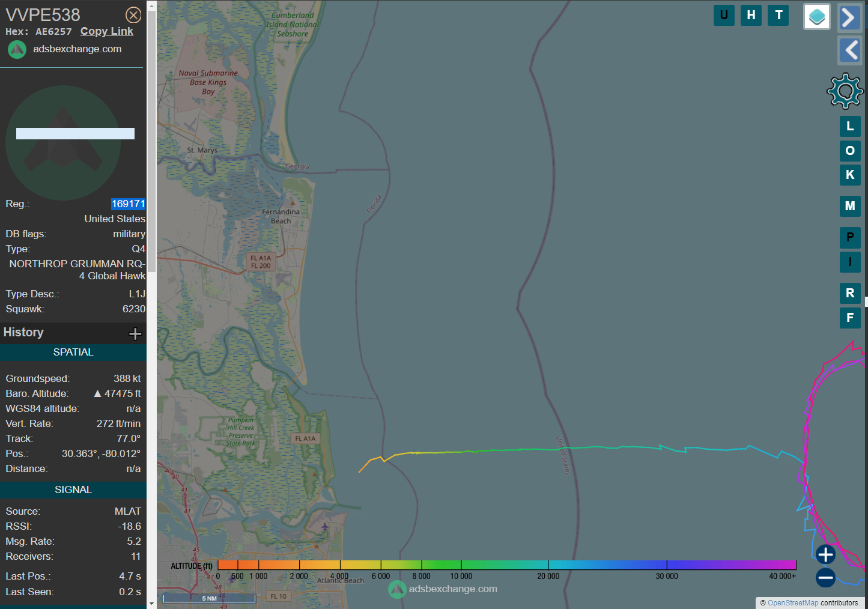Toggle the I map option button
Image resolution: width=868 pixels, height=609 pixels.
(850, 262)
